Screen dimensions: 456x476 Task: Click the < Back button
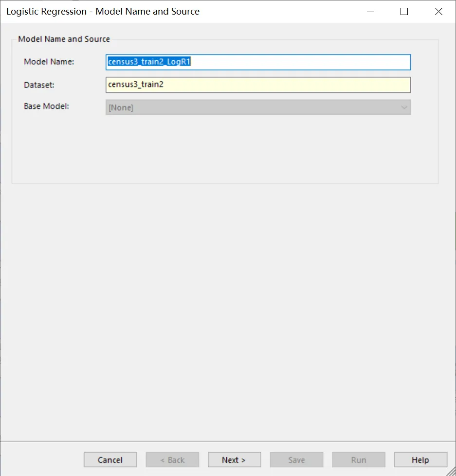(173, 460)
